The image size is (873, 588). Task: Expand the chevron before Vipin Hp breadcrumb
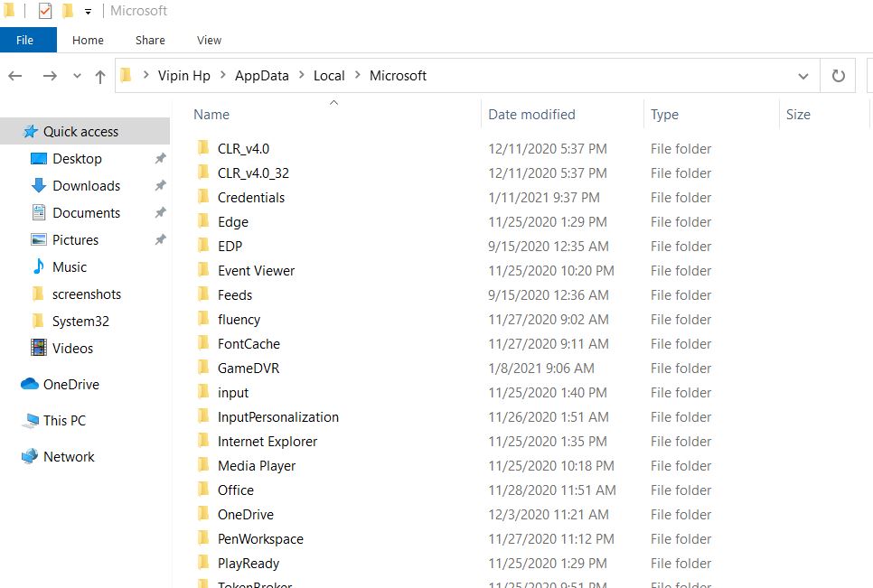coord(145,75)
